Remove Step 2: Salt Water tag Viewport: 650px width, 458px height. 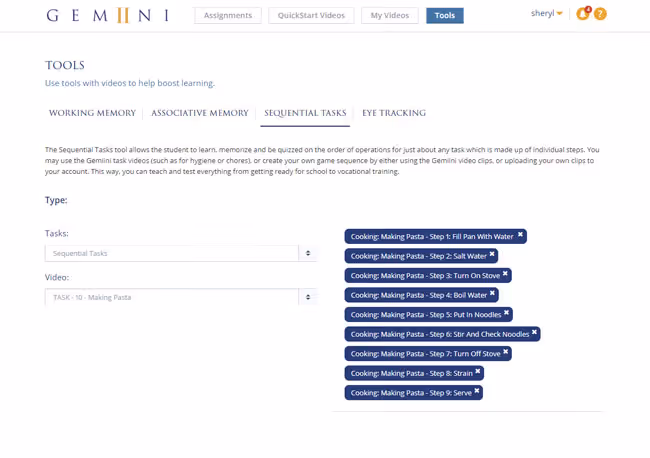492,255
